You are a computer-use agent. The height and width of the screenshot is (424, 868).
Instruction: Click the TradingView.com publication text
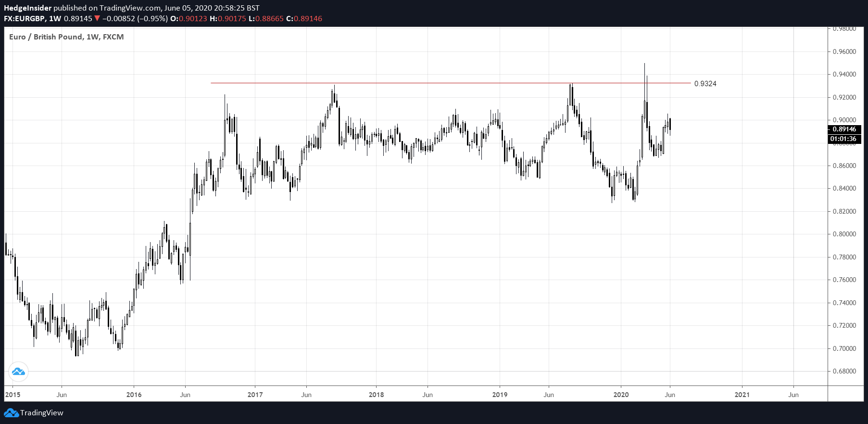pyautogui.click(x=130, y=8)
